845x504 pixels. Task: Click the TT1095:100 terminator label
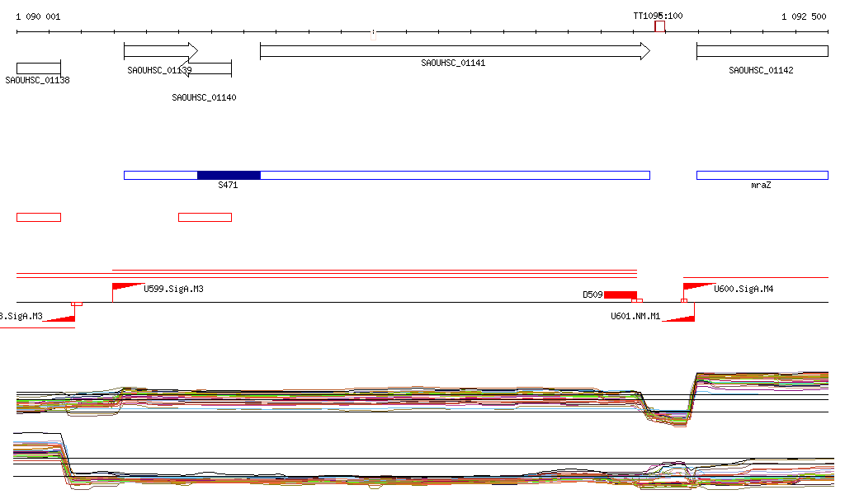click(658, 16)
